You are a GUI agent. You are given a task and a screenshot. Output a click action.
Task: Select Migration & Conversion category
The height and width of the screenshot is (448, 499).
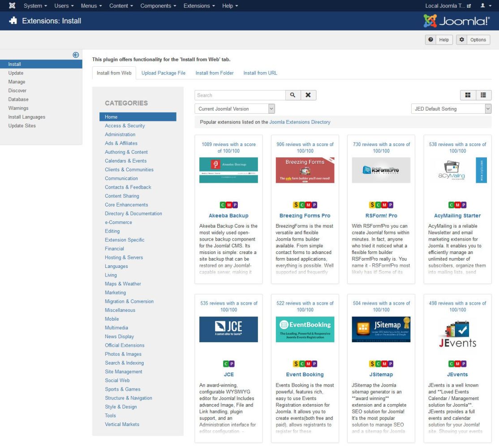pyautogui.click(x=129, y=302)
